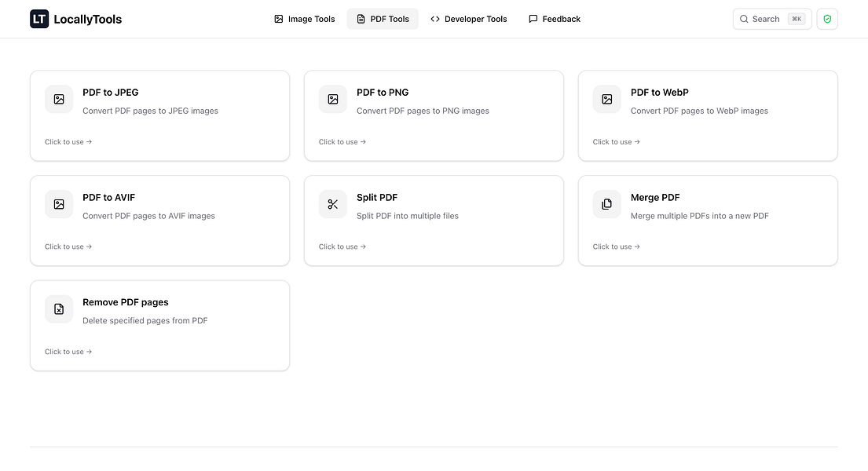Click the document icon on Remove PDF pages card
The height and width of the screenshot is (471, 868).
(59, 309)
